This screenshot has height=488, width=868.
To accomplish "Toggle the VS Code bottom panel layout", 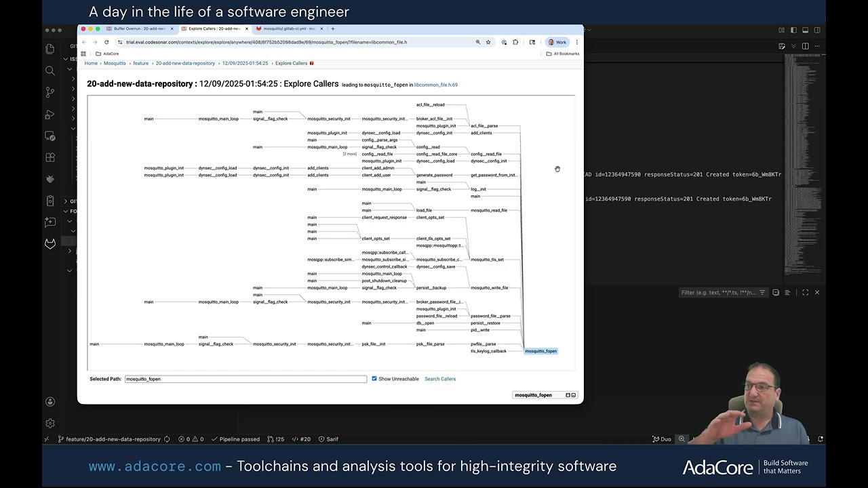I will 805,30.
